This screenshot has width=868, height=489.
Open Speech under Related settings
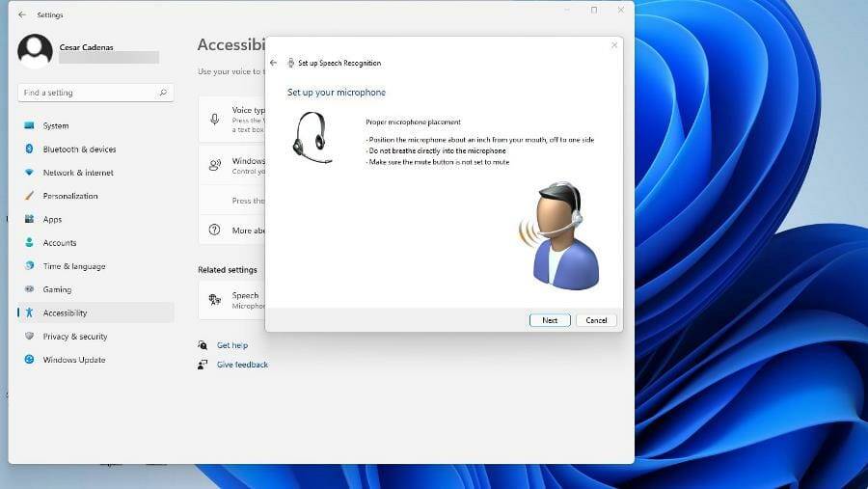click(x=231, y=300)
